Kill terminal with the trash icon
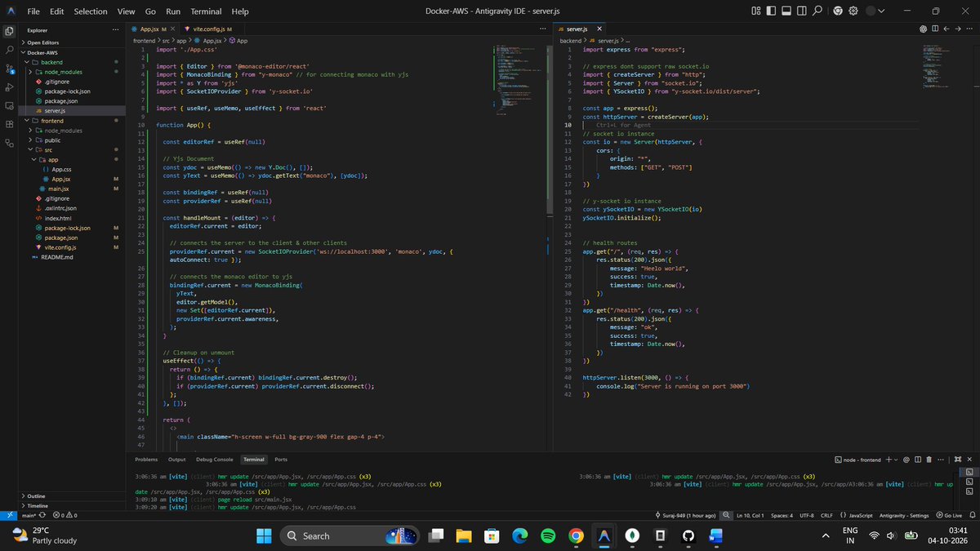This screenshot has height=551, width=980. (929, 460)
